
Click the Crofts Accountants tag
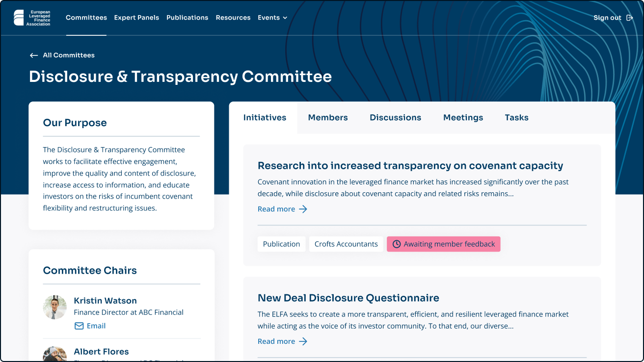pos(346,244)
